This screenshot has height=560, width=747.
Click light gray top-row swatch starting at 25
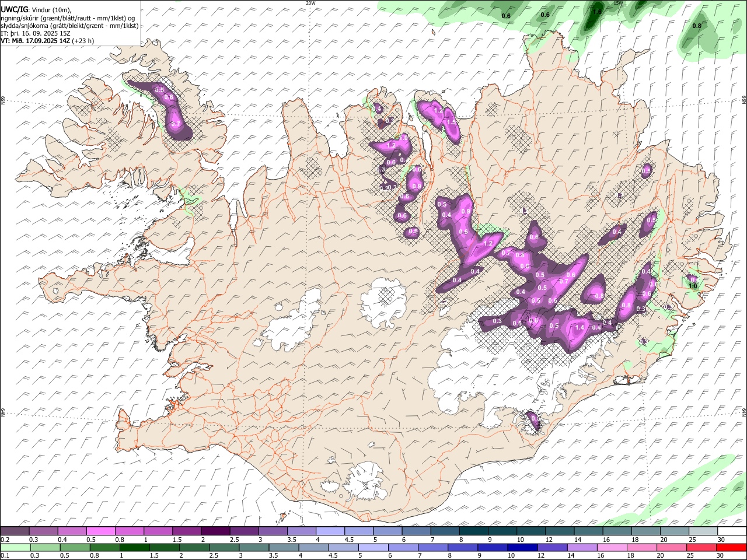pyautogui.click(x=703, y=531)
